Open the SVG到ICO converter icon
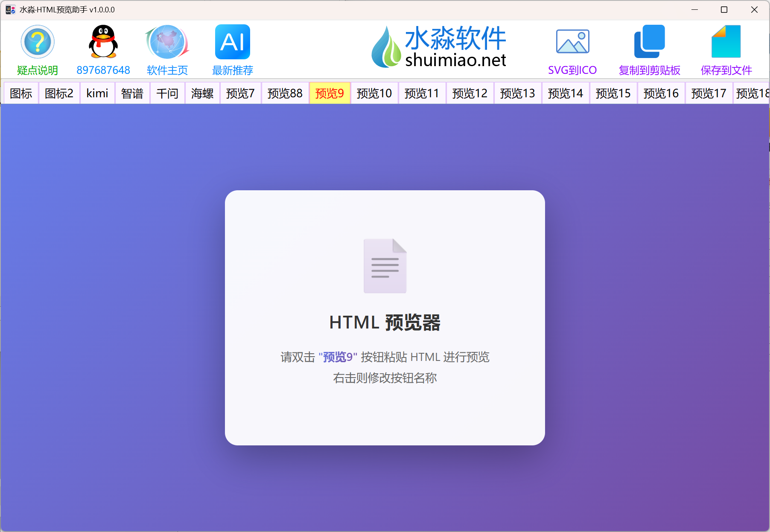 pos(572,41)
